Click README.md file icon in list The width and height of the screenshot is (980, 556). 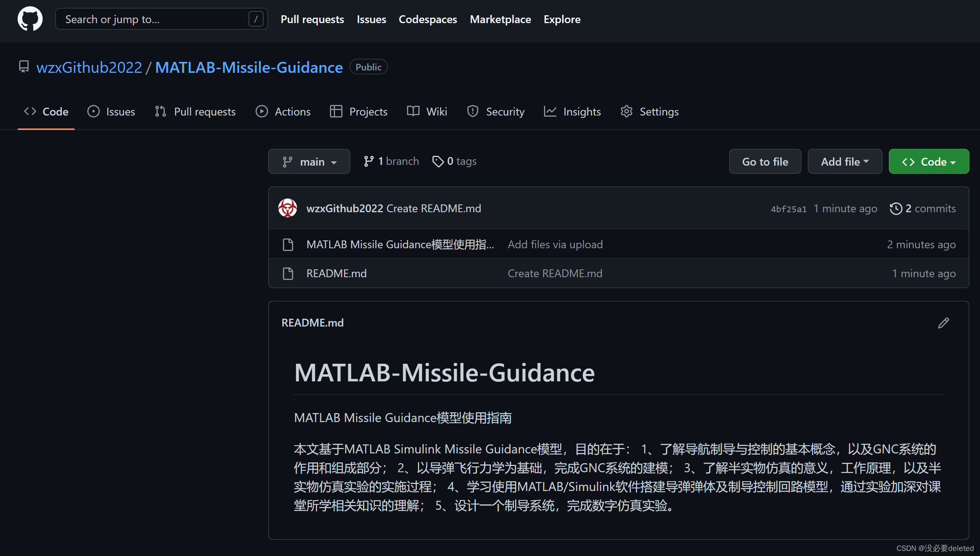(288, 273)
